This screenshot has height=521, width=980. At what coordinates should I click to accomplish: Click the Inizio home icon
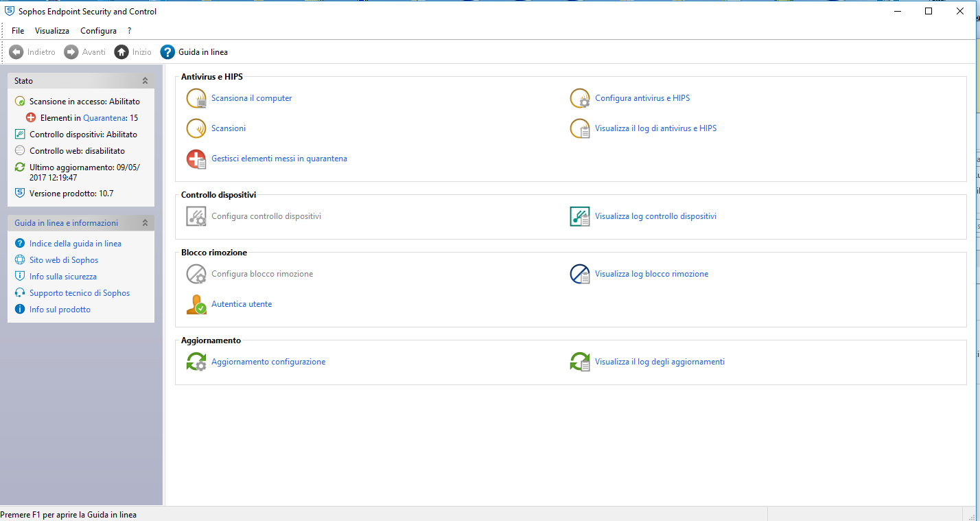[x=121, y=52]
